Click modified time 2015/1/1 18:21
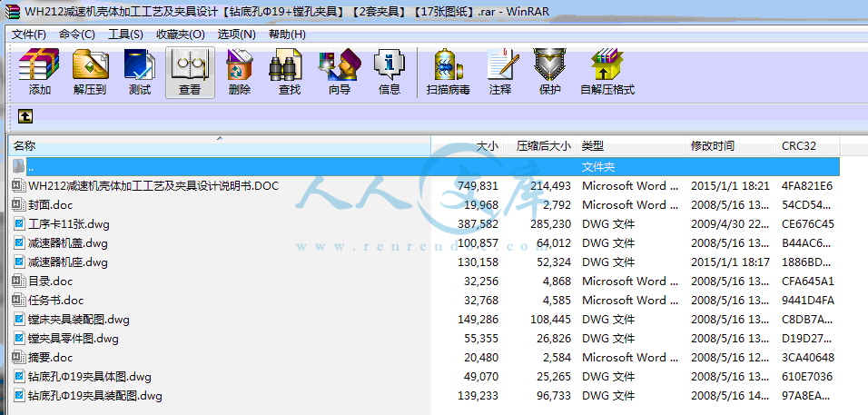The width and height of the screenshot is (868, 415). point(730,186)
